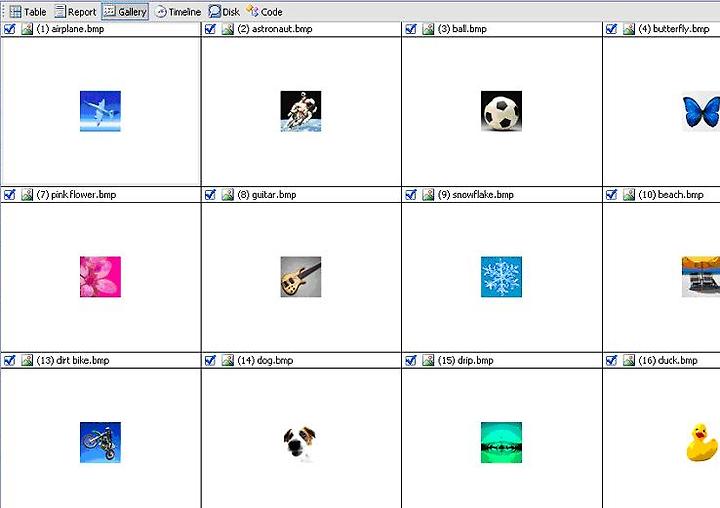Select the blue butterfly thumbnail
This screenshot has height=508, width=720.
pos(701,111)
